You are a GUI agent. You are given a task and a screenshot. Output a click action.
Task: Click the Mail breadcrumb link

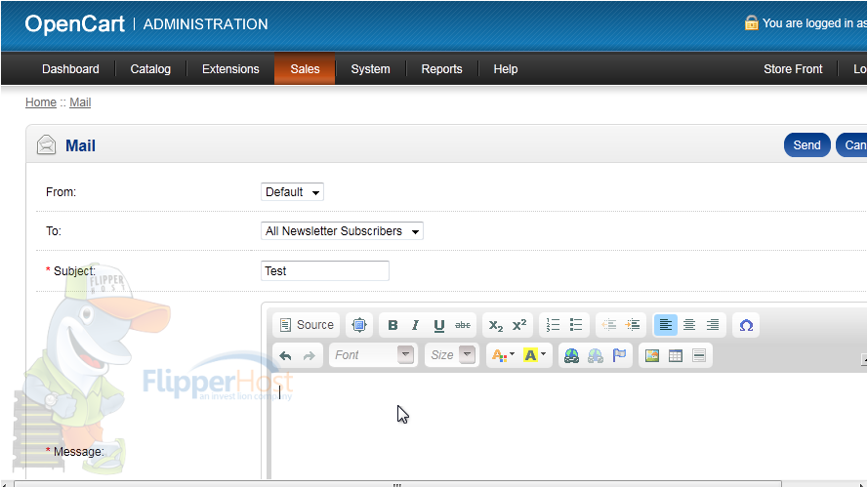[80, 102]
